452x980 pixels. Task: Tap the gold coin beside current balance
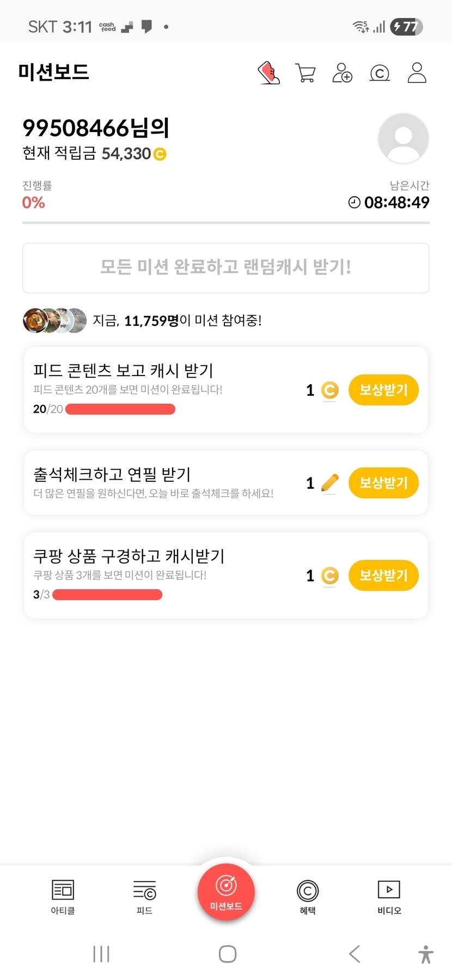[x=160, y=154]
